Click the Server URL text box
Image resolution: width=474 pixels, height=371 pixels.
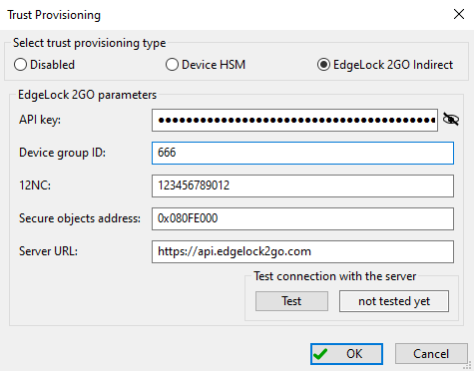(x=303, y=252)
